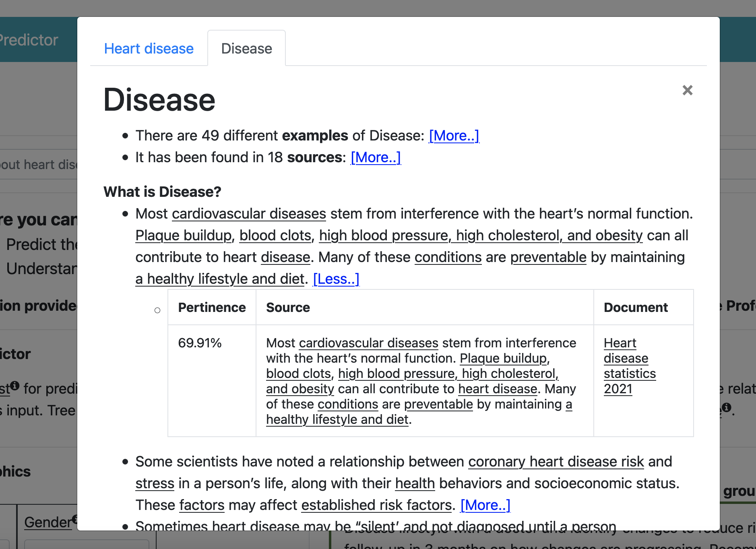
Task: Click the info icon beside Gender label
Action: click(x=75, y=519)
